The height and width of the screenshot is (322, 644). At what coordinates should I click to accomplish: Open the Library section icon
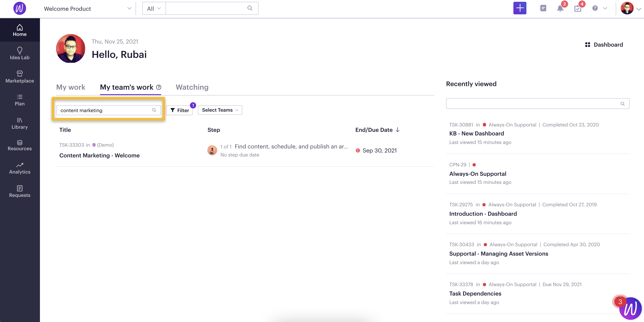20,120
